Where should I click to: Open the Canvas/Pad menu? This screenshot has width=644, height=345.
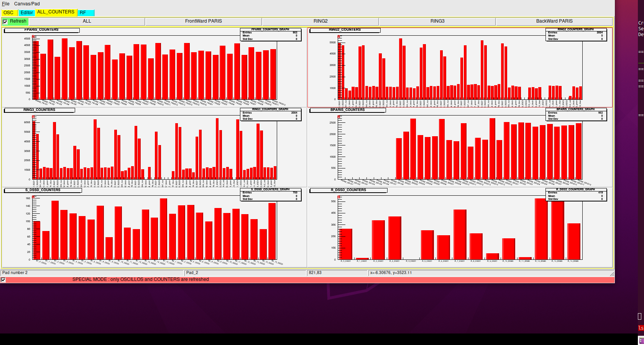(27, 4)
